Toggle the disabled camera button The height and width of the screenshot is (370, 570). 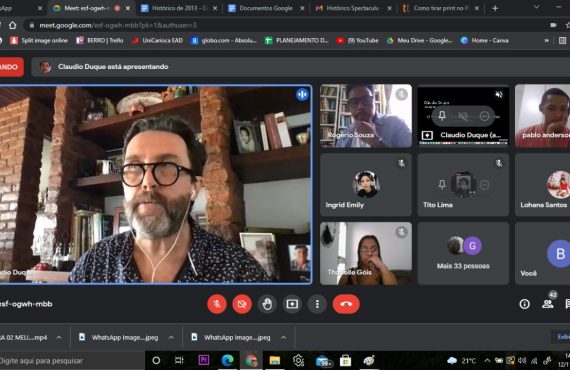pyautogui.click(x=242, y=304)
